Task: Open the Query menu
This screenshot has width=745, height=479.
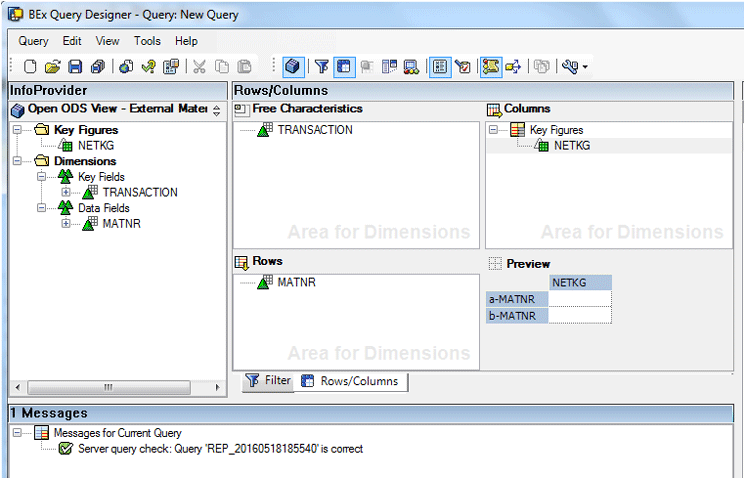Action: pyautogui.click(x=33, y=41)
